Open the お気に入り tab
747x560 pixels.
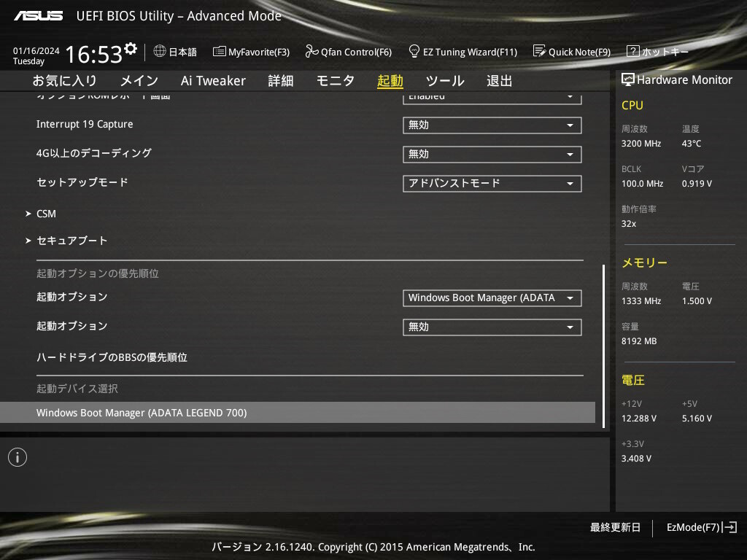[x=64, y=80]
